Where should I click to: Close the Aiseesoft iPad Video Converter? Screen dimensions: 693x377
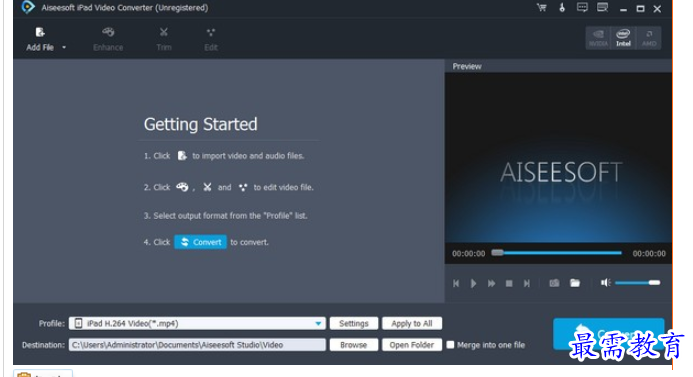(x=657, y=8)
